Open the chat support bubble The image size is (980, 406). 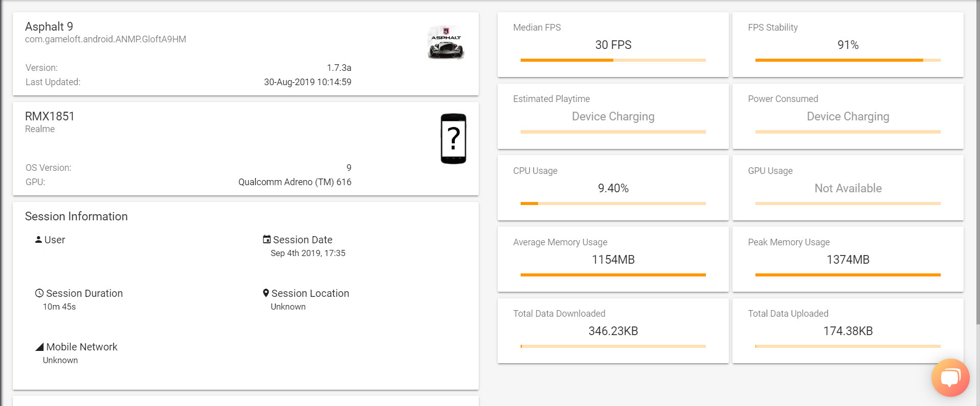click(950, 378)
